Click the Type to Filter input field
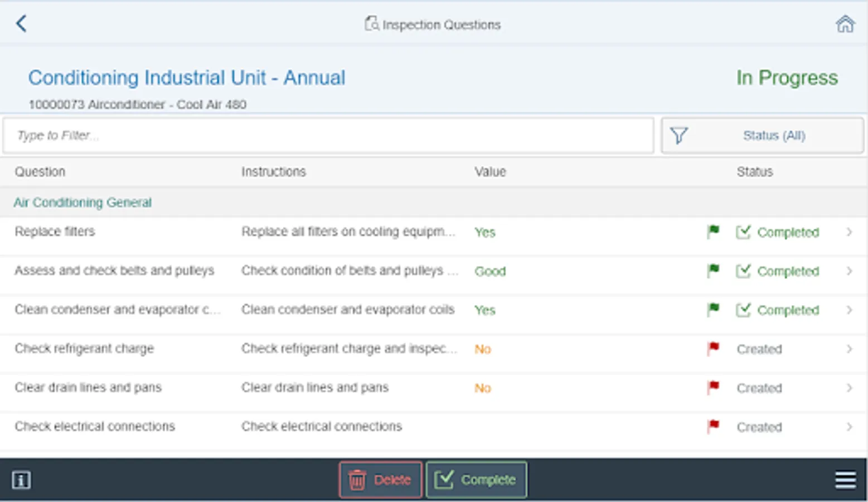 [328, 136]
